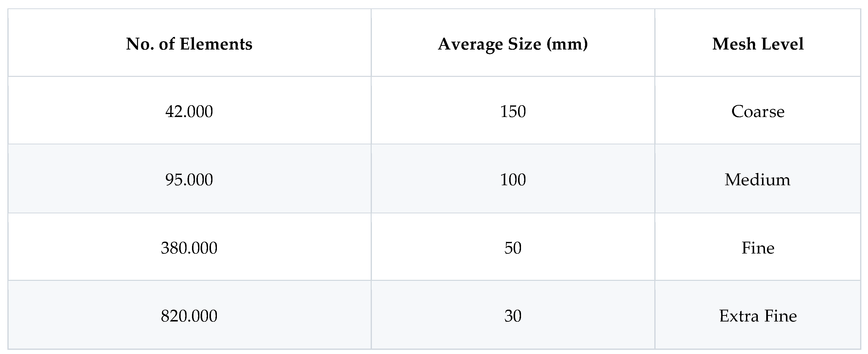Viewport: 868px width, 354px height.
Task: Click the 'Mesh Level' column header
Action: pos(758,44)
